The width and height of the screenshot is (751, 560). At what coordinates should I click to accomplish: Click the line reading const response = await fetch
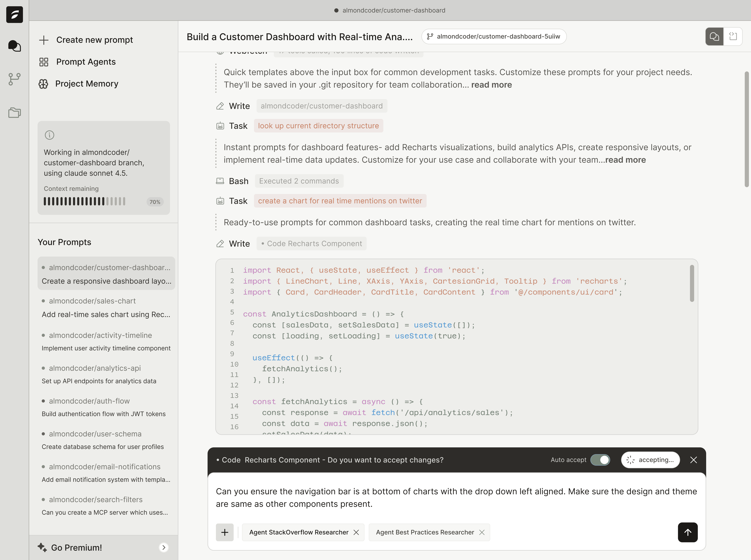387,413
